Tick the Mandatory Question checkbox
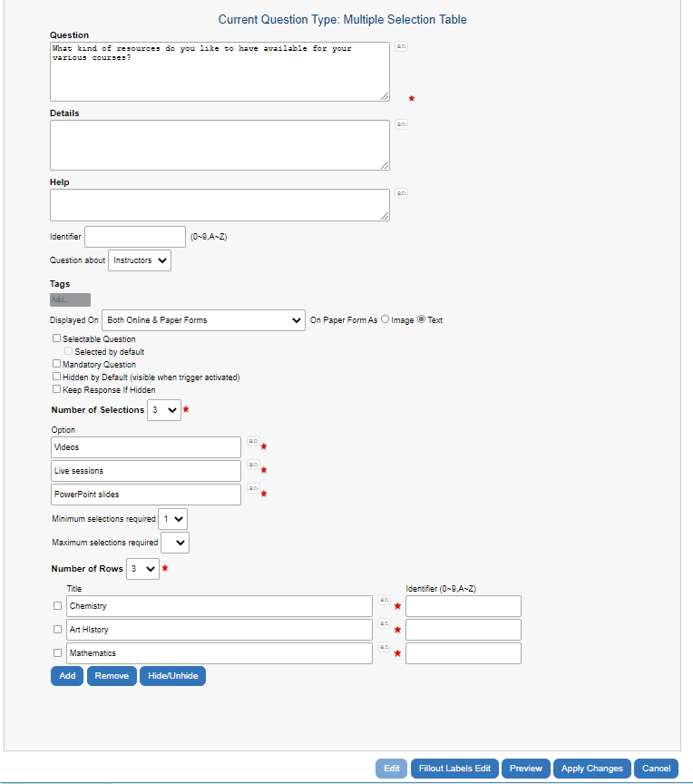The height and width of the screenshot is (784, 693). tap(57, 364)
